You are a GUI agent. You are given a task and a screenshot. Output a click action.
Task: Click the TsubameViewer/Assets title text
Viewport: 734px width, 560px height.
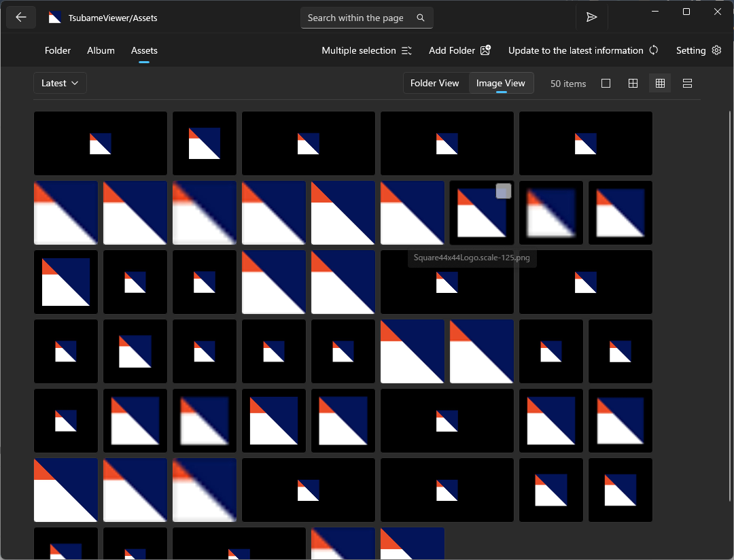tap(113, 18)
